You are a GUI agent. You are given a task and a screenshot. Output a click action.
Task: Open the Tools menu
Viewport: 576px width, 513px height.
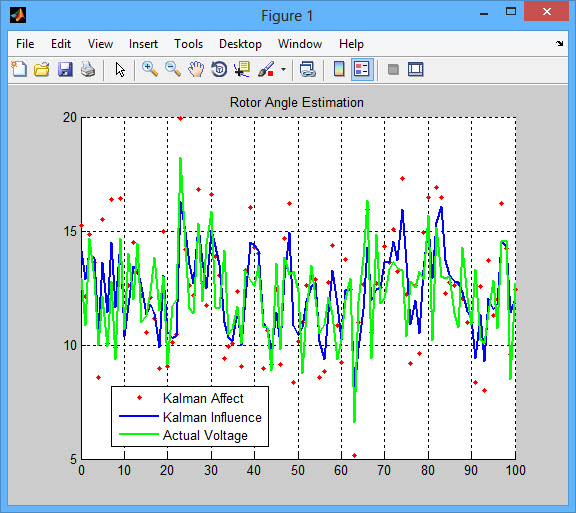(188, 44)
